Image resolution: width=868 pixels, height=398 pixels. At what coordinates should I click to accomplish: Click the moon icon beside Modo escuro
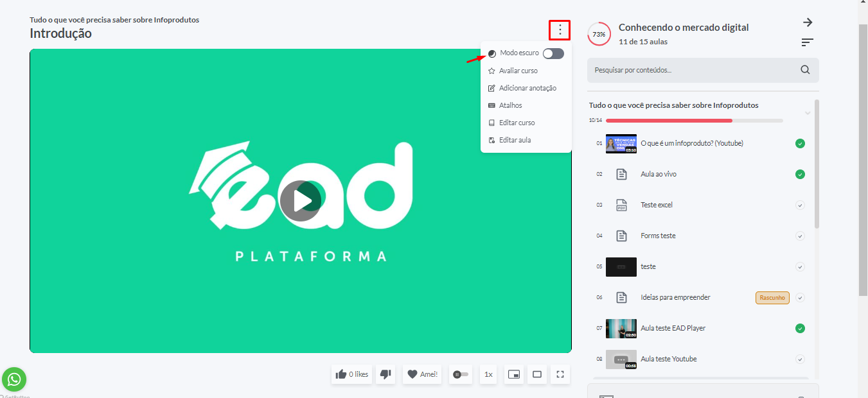(x=492, y=53)
